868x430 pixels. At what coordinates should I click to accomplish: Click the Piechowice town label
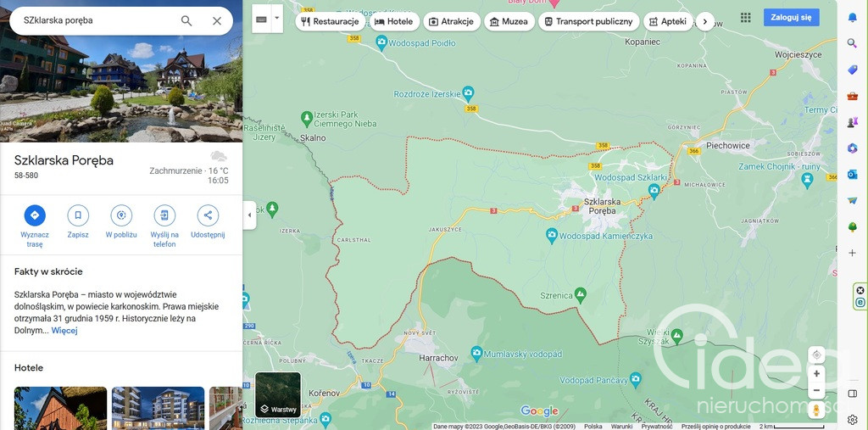click(x=728, y=146)
